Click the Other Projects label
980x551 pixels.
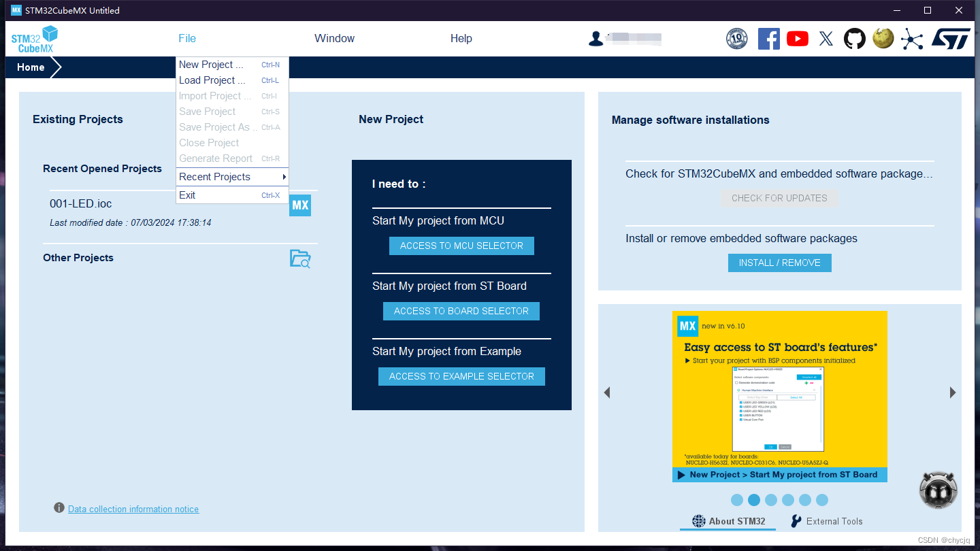(x=78, y=258)
